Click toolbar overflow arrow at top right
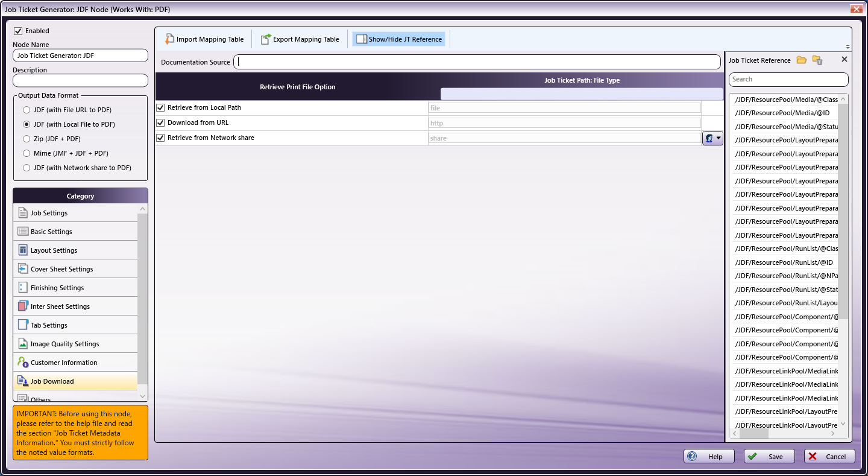 pyautogui.click(x=848, y=47)
